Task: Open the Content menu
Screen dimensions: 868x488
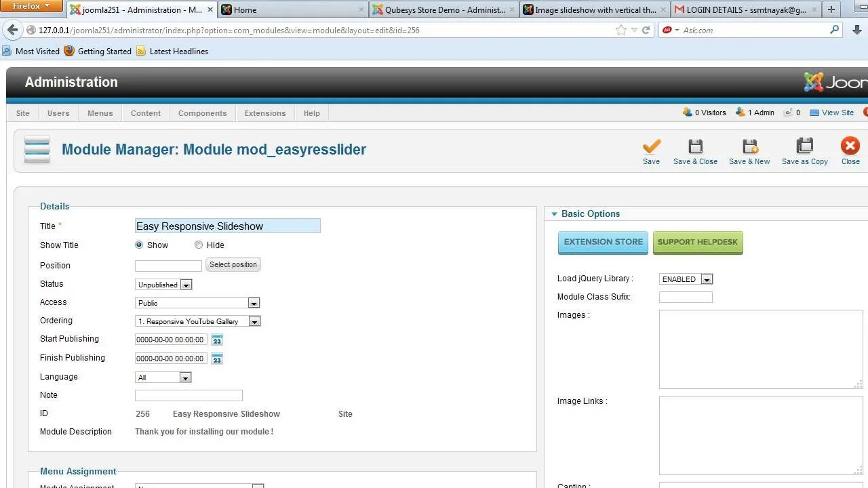Action: [146, 113]
